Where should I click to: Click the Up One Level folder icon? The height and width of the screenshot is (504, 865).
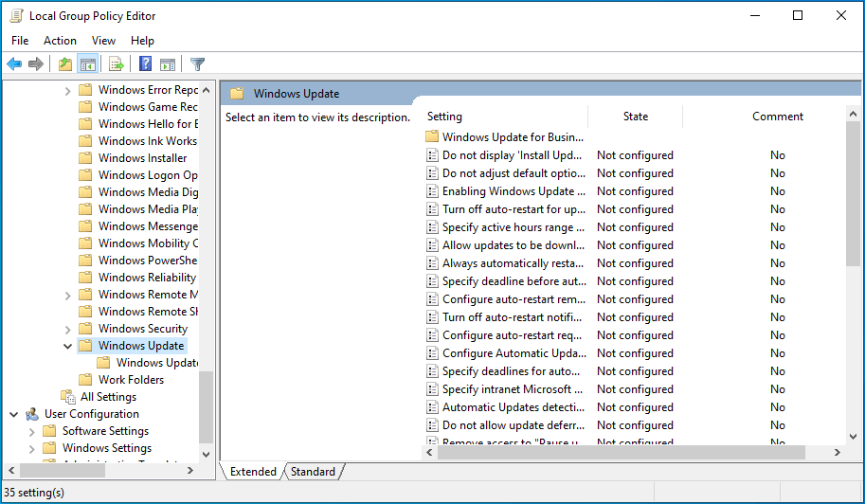point(64,64)
